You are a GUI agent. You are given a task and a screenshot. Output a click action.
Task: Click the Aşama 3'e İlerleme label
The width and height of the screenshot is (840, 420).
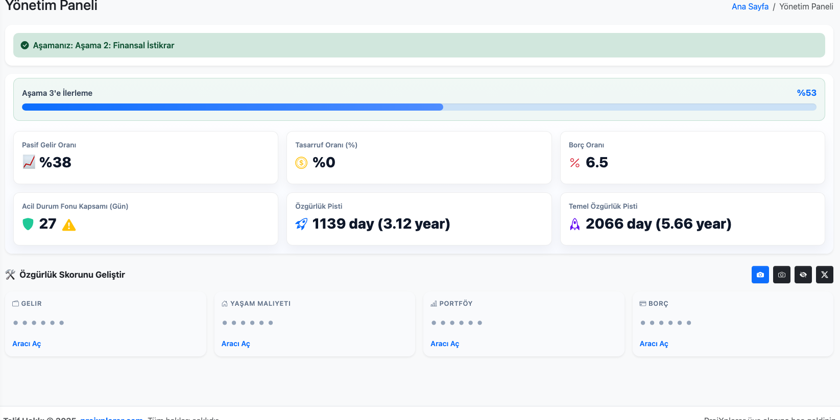tap(57, 93)
